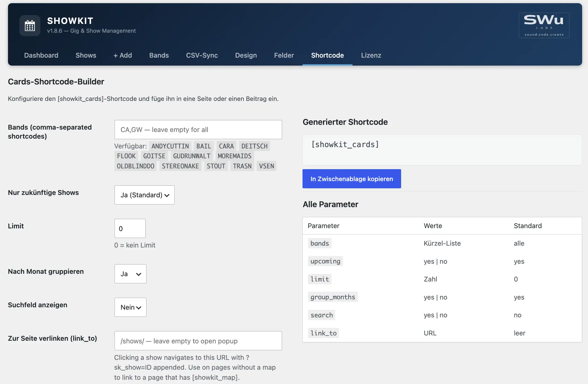
Task: Click the Kürzel-Liste value cell
Action: click(442, 243)
